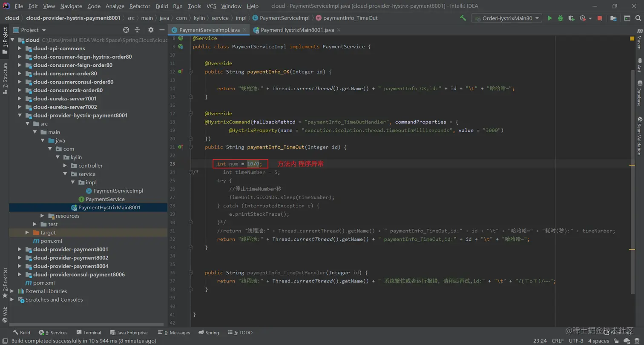The width and height of the screenshot is (644, 345).
Task: Build project with the hammer icon
Action: pyautogui.click(x=463, y=18)
